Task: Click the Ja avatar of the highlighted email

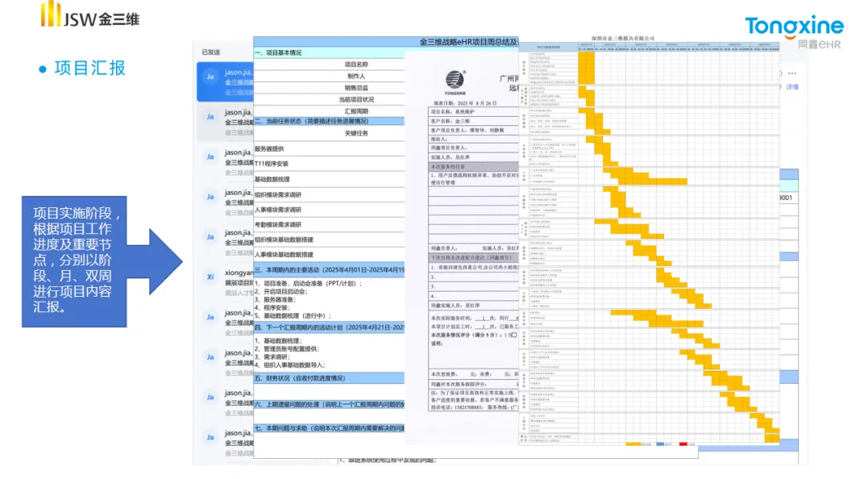Action: pyautogui.click(x=210, y=77)
